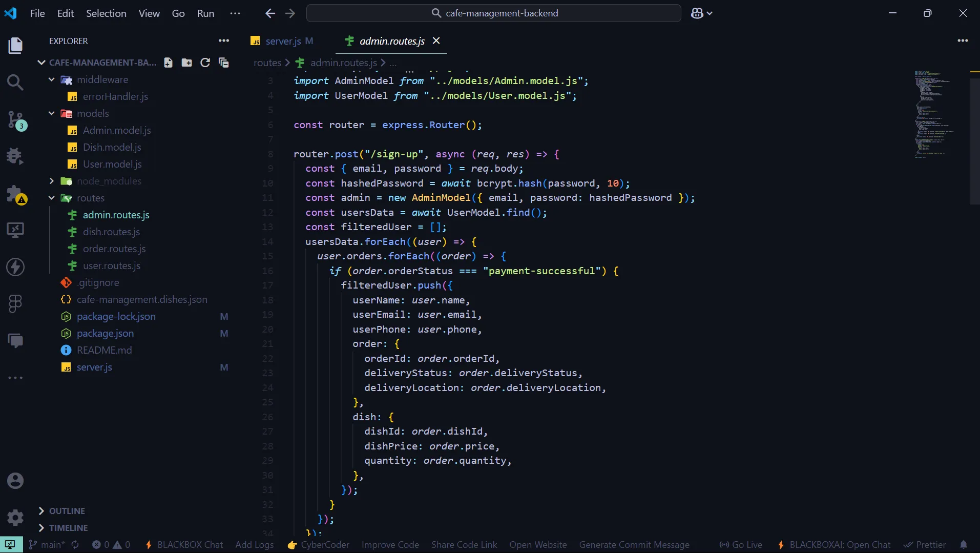Create a new folder in explorer
The image size is (980, 553).
click(186, 63)
